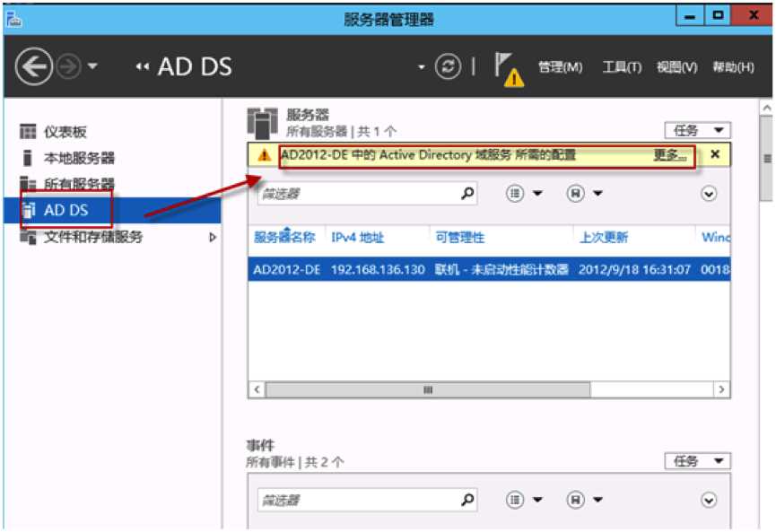Click servers horizontal scrollbar thumb
The height and width of the screenshot is (532, 776).
point(428,390)
